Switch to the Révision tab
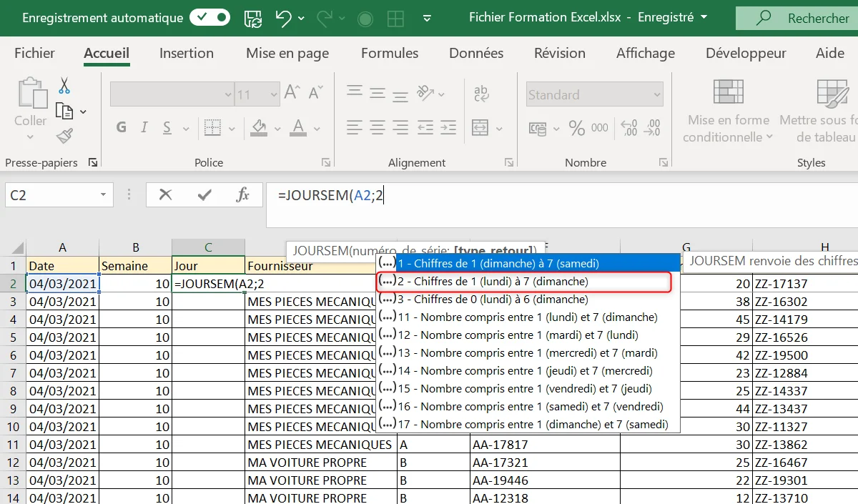This screenshot has width=858, height=504. click(560, 53)
